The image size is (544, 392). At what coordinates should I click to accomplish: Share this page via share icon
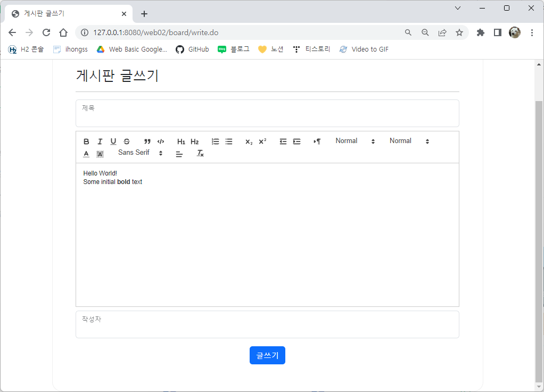click(x=442, y=32)
